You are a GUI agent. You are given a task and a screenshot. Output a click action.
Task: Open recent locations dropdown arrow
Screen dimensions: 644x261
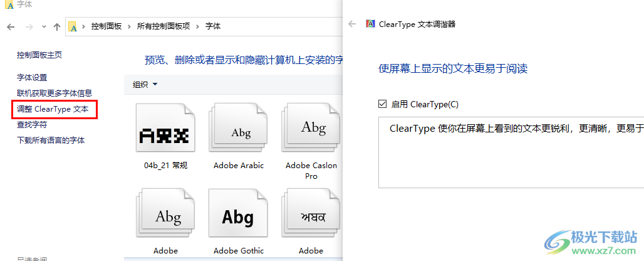click(44, 27)
